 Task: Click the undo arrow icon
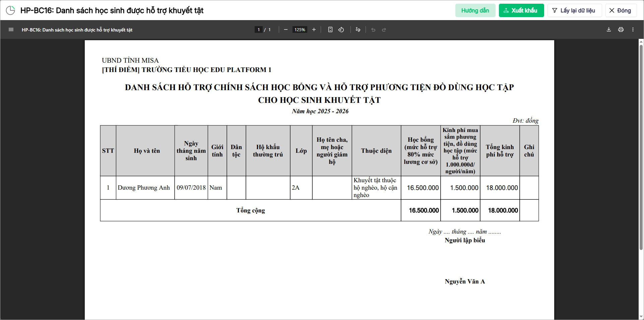pyautogui.click(x=373, y=29)
